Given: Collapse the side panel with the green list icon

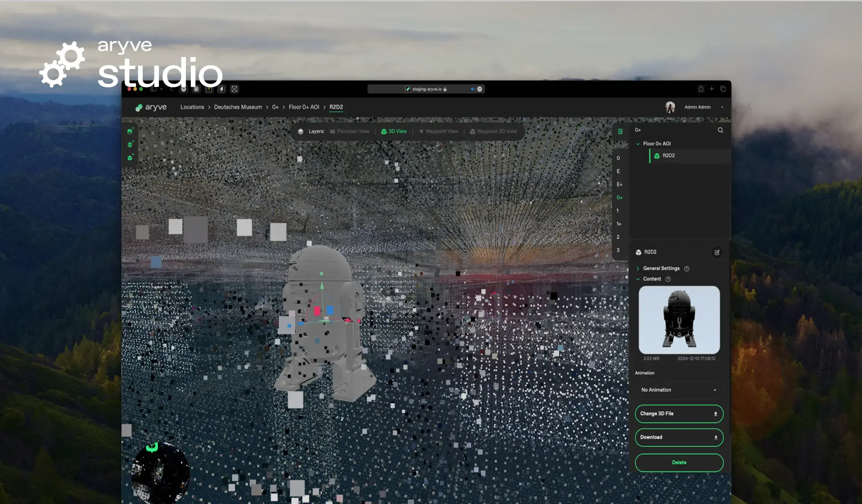Looking at the screenshot, I should point(620,131).
